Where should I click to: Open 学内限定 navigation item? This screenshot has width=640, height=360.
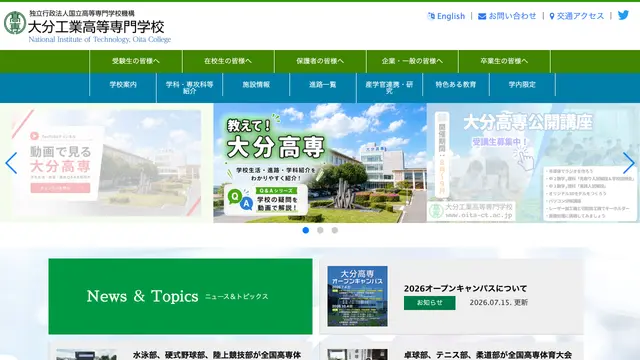coord(522,85)
